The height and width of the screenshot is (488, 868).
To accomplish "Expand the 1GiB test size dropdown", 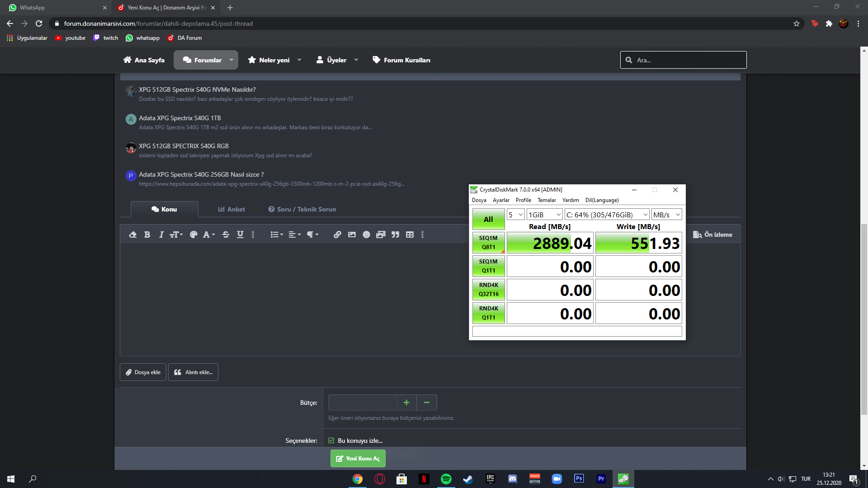I will pyautogui.click(x=544, y=215).
